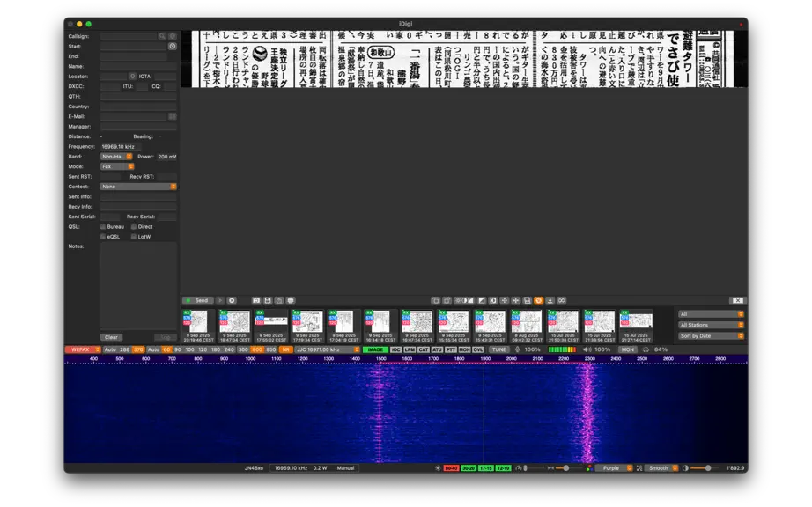Enable the LotW checkbox

tap(134, 237)
